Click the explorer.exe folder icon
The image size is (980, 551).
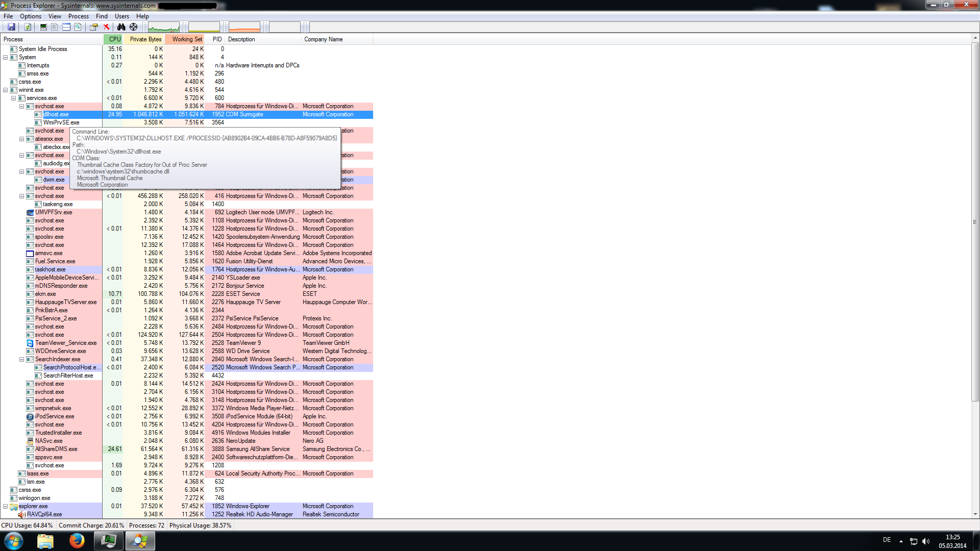coord(14,506)
